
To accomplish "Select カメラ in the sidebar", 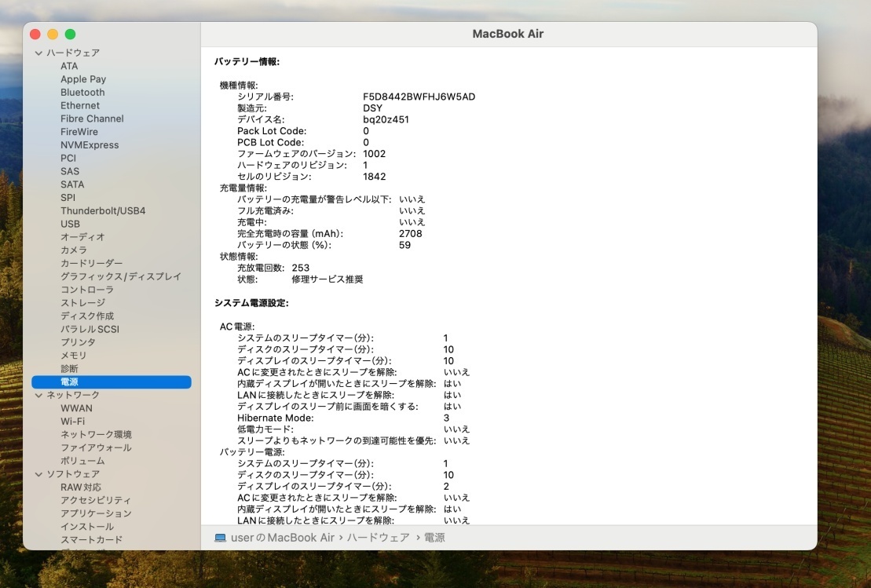I will click(x=73, y=250).
